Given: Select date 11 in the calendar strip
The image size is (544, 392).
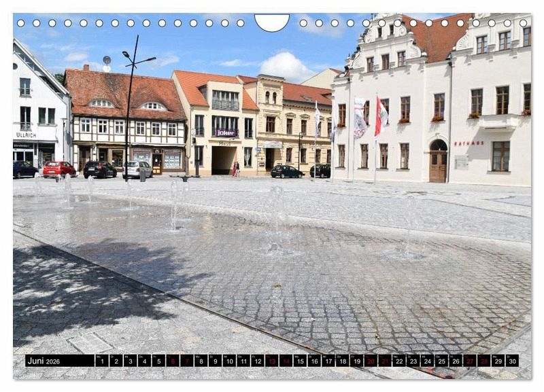Looking at the screenshot, I should [x=243, y=361].
